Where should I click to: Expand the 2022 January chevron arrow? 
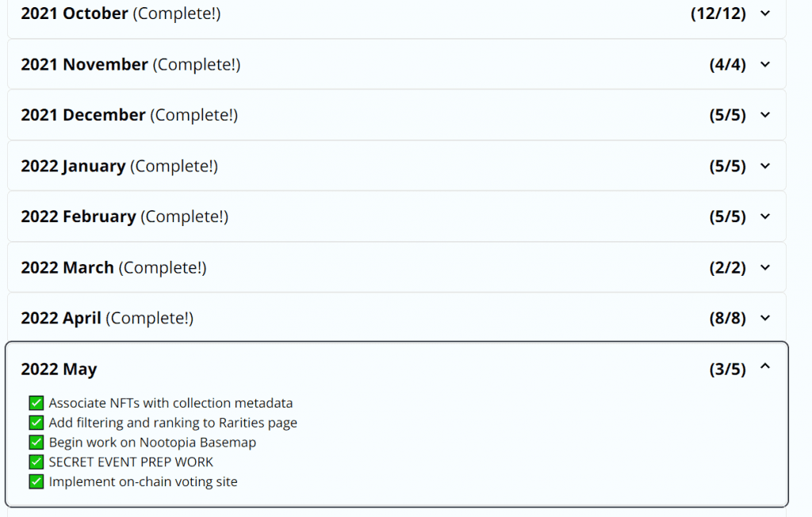point(765,167)
